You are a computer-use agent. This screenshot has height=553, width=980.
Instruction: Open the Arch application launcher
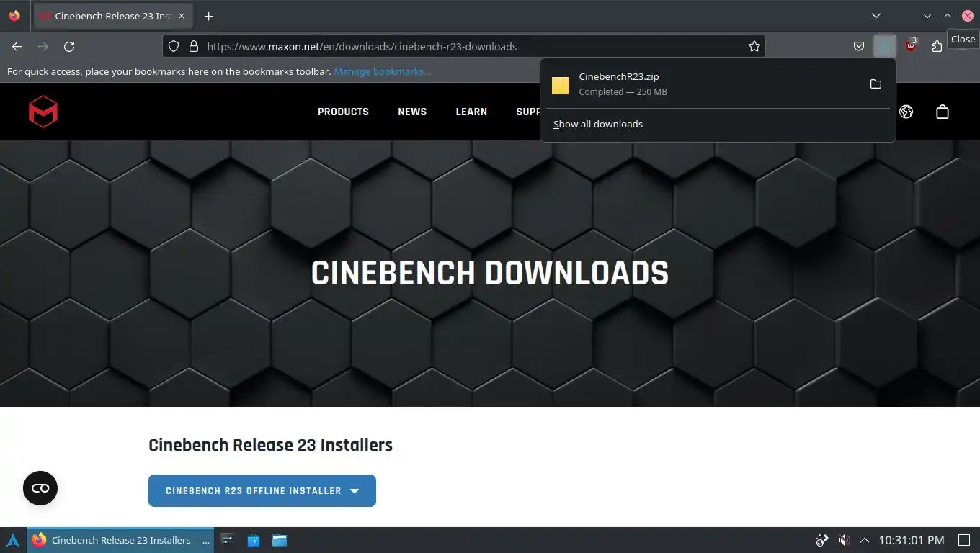(x=13, y=540)
